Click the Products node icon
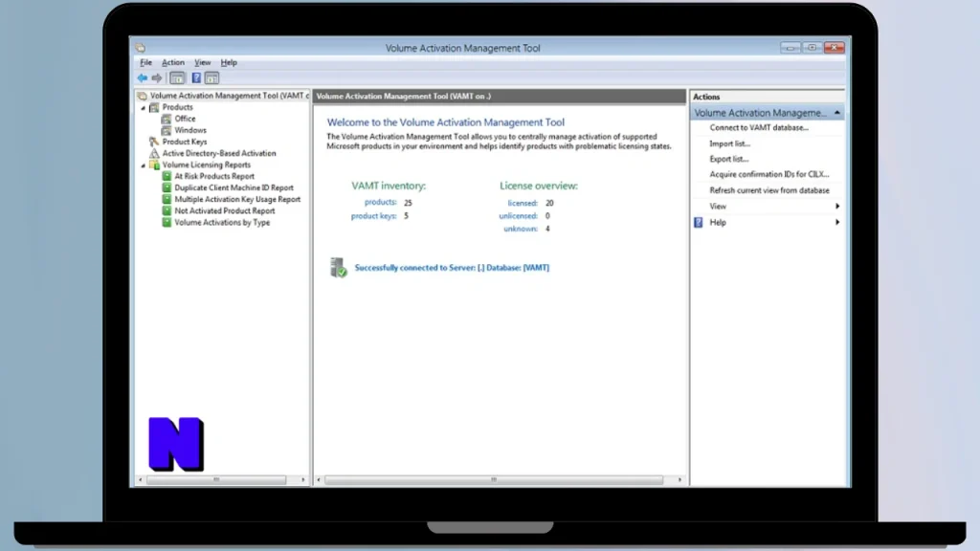Screen dimensions: 980x551 154,107
